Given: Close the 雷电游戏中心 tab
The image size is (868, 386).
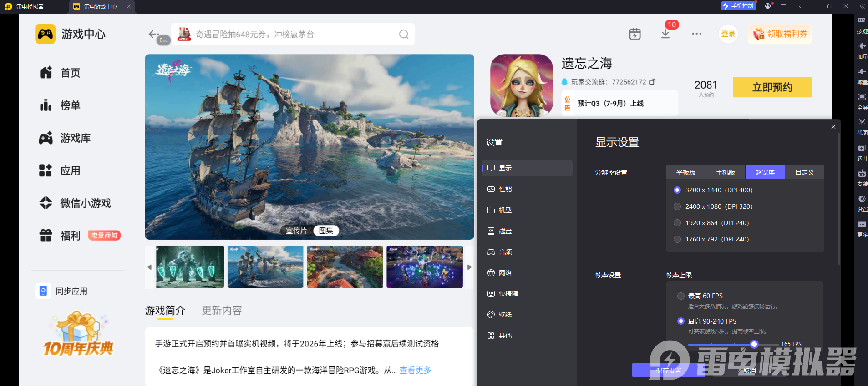Looking at the screenshot, I should tap(129, 6).
